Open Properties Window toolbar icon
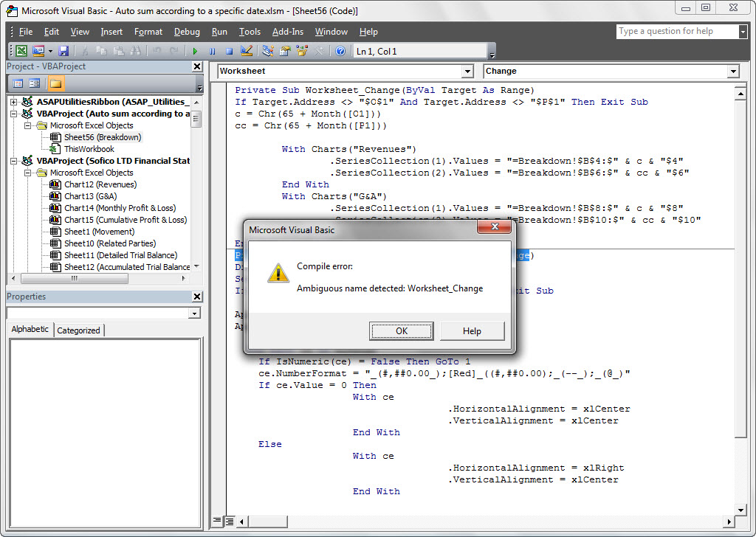The width and height of the screenshot is (756, 537). 285,51
